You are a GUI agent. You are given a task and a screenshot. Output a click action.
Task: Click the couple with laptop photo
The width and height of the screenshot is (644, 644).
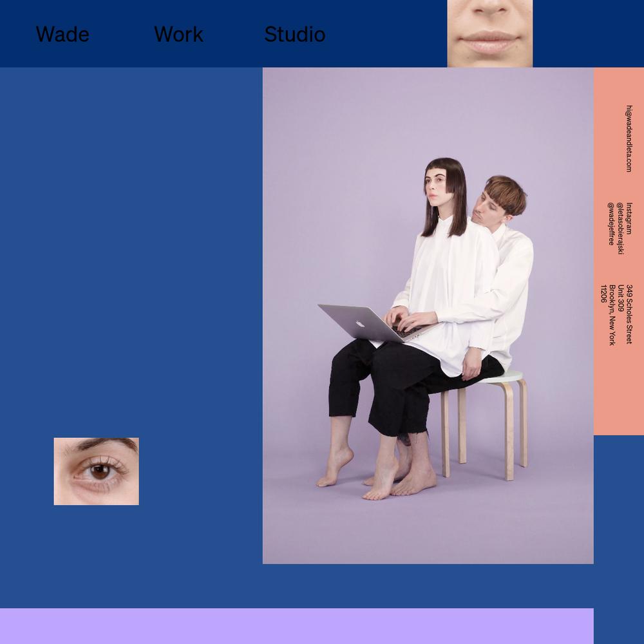point(428,316)
